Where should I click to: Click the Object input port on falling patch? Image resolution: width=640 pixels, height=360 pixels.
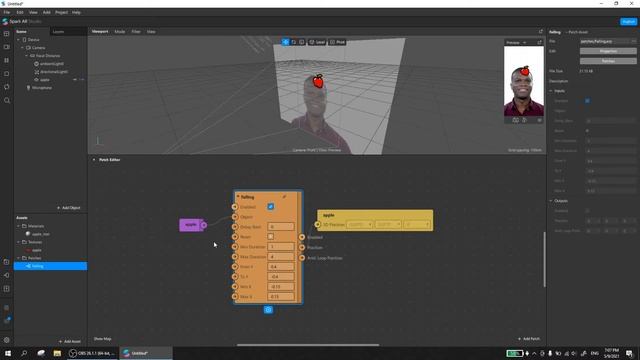[x=235, y=217]
